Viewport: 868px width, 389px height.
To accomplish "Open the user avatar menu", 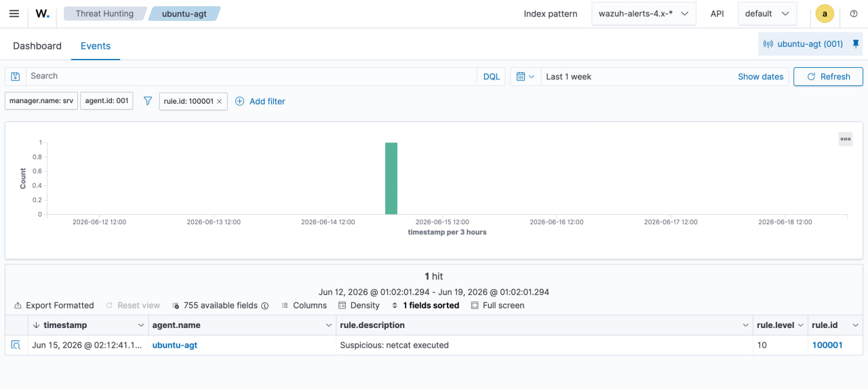I will coord(825,14).
